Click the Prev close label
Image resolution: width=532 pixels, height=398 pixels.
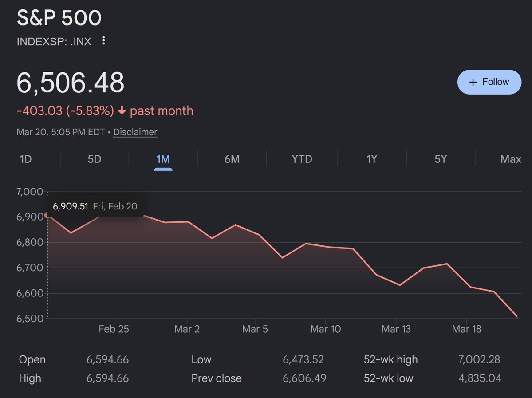pyautogui.click(x=217, y=378)
